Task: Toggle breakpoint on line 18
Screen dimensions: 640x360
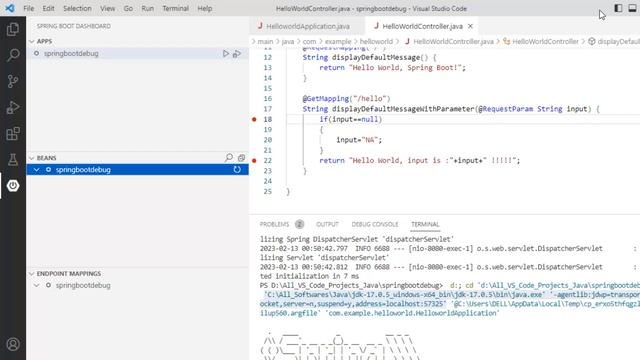Action: click(254, 119)
